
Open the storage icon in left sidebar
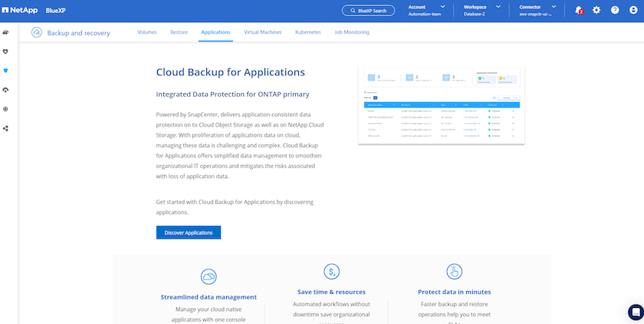point(6,32)
